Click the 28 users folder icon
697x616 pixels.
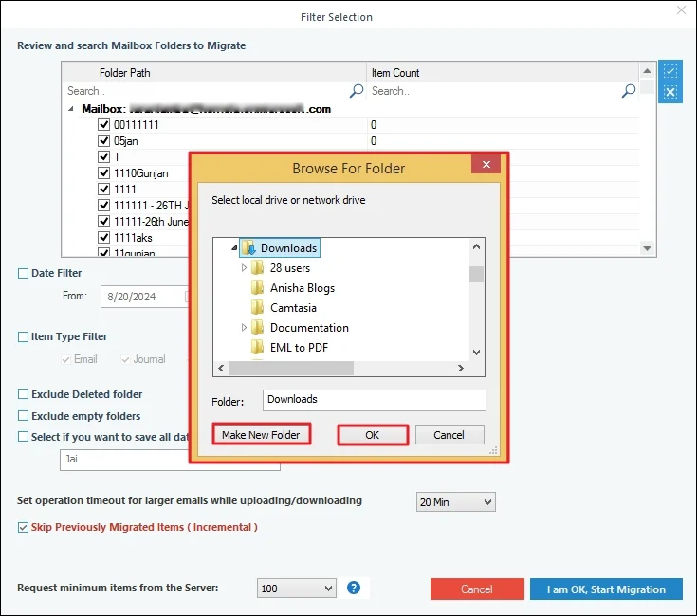257,268
